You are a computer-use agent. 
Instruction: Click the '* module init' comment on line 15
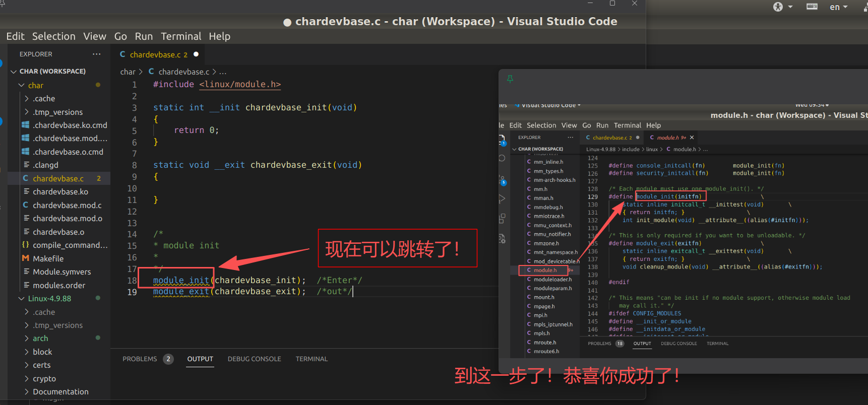pos(187,245)
